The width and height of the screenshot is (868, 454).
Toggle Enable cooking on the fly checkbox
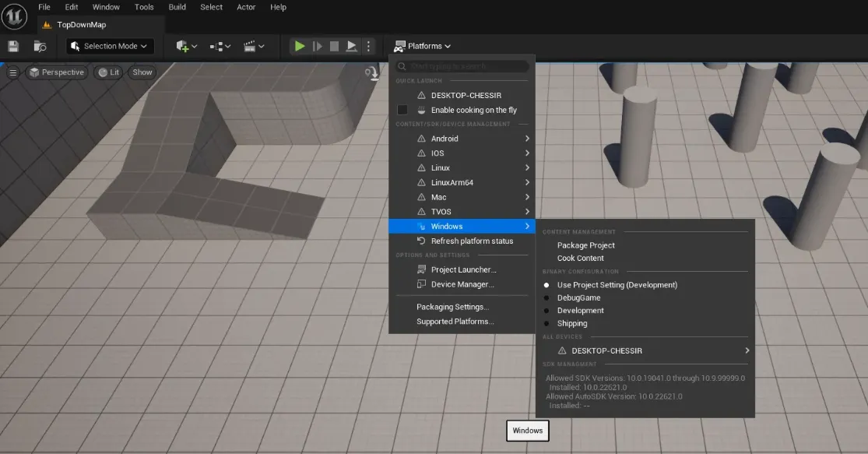coord(402,110)
